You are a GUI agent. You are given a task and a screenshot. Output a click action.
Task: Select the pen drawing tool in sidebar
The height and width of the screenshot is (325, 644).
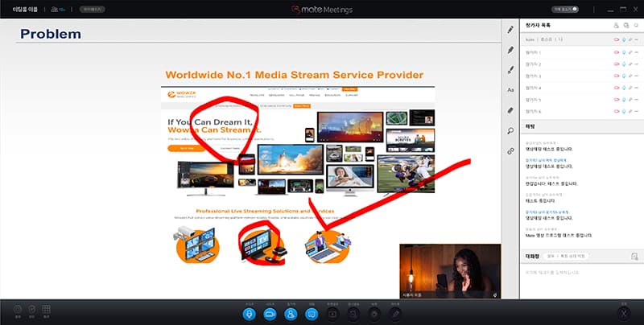pos(510,30)
